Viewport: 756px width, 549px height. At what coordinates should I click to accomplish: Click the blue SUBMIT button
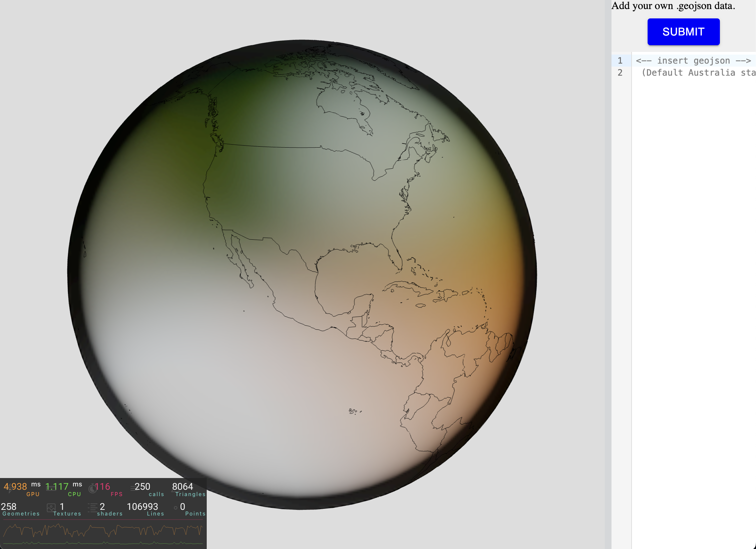pyautogui.click(x=683, y=32)
